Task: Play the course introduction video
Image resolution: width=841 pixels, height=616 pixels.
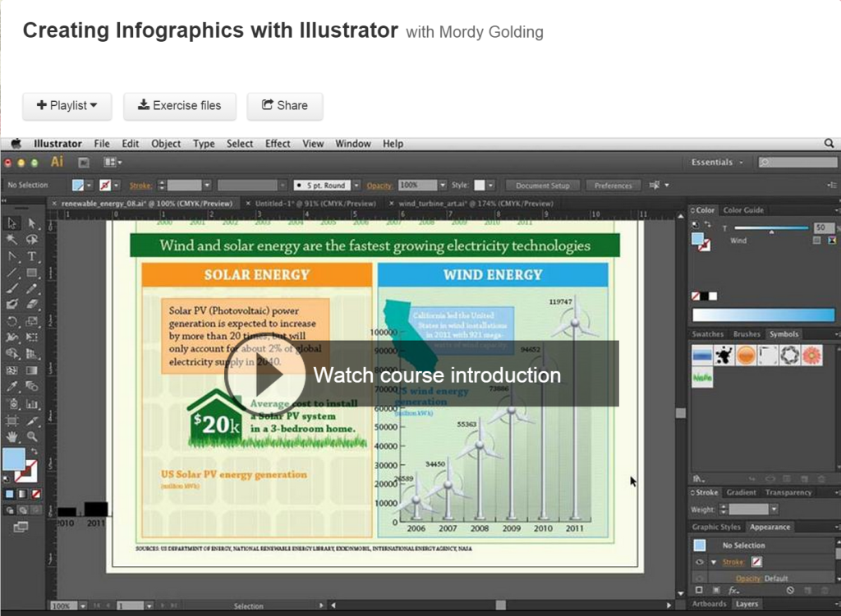Action: point(255,376)
